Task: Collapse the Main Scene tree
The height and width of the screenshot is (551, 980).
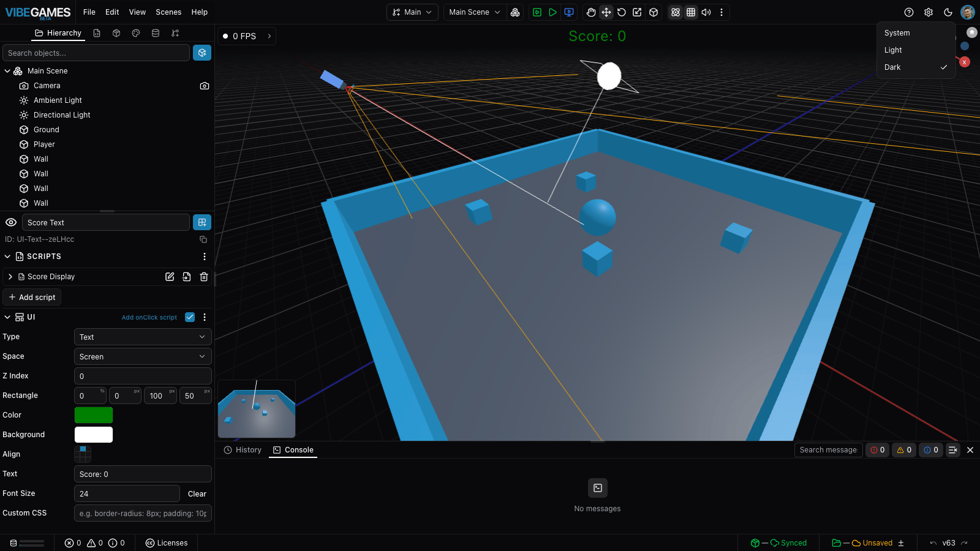Action: [x=7, y=71]
